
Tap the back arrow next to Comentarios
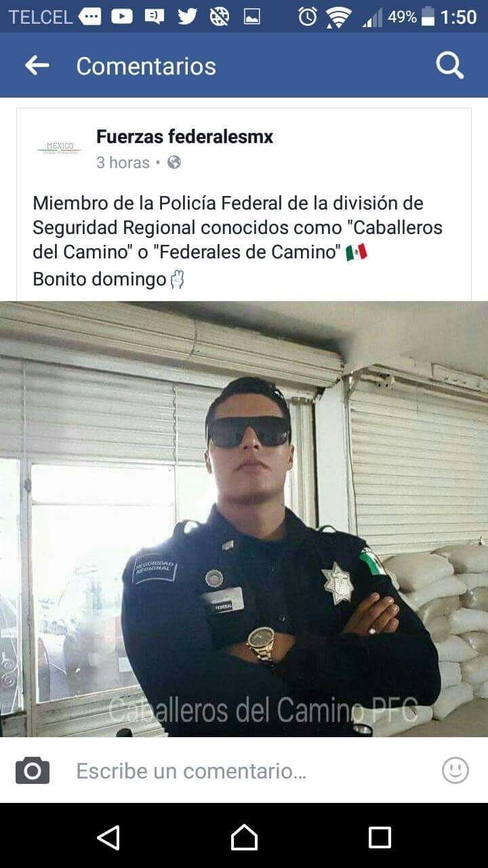(37, 65)
